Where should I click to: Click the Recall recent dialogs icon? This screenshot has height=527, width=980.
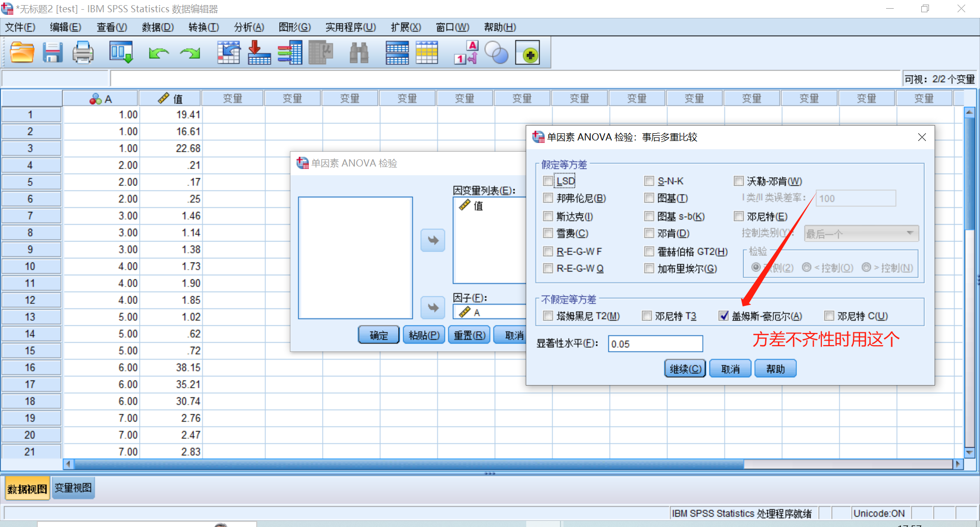pos(121,53)
